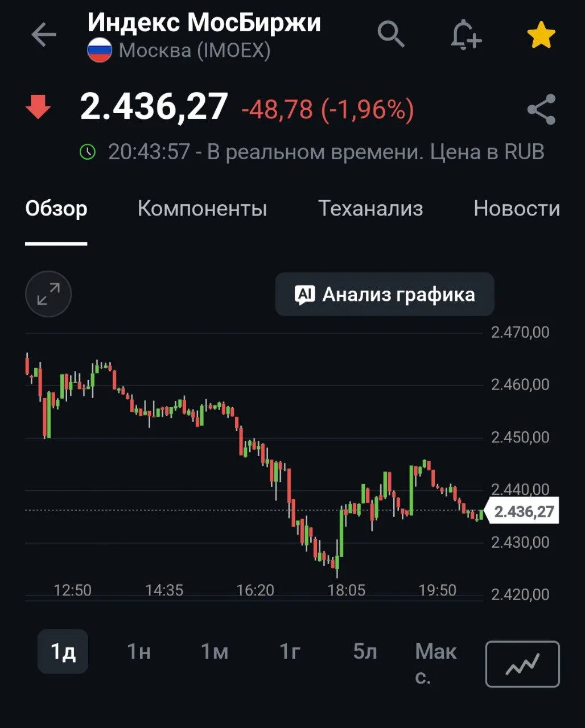Set chart range to 1г
Image resolution: width=585 pixels, height=728 pixels.
pos(290,652)
